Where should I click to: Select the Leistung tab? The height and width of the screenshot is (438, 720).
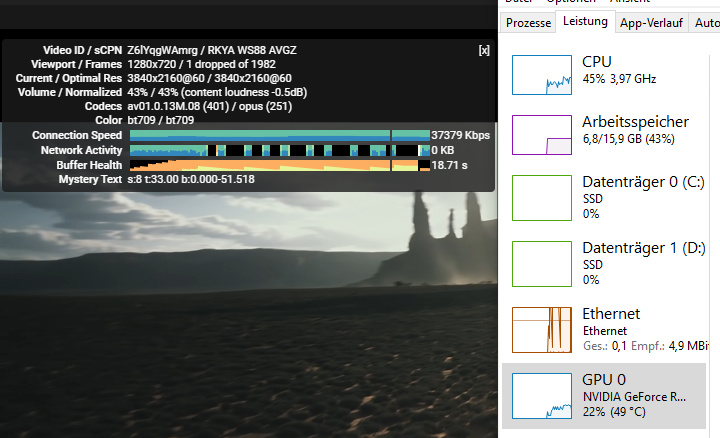pos(585,21)
